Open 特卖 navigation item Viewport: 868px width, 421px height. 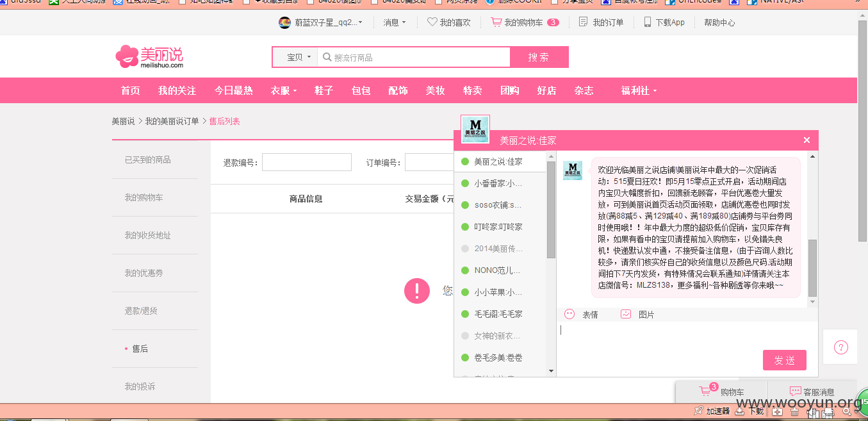tap(473, 90)
